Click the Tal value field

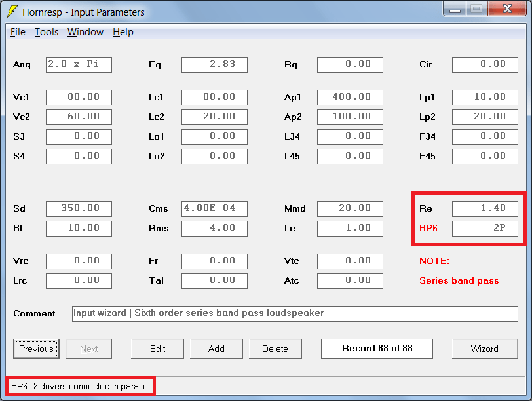pos(214,281)
